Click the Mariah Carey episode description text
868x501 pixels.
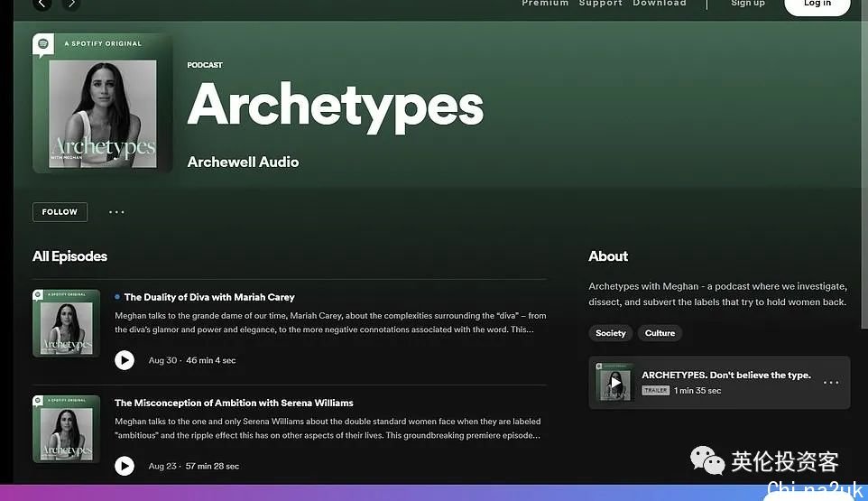pyautogui.click(x=330, y=323)
